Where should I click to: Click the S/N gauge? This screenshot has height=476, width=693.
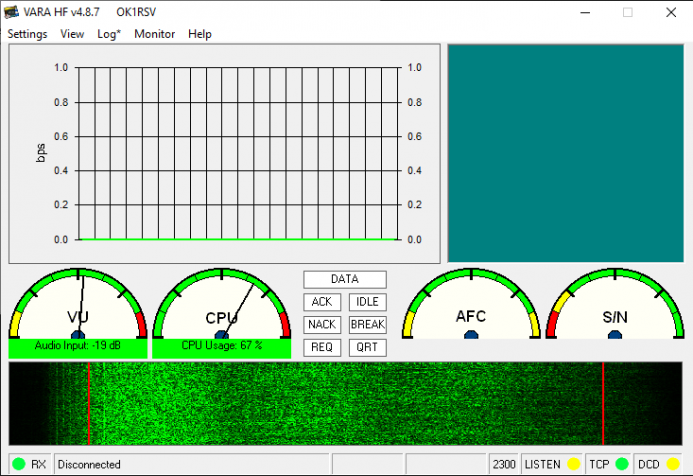(x=615, y=303)
